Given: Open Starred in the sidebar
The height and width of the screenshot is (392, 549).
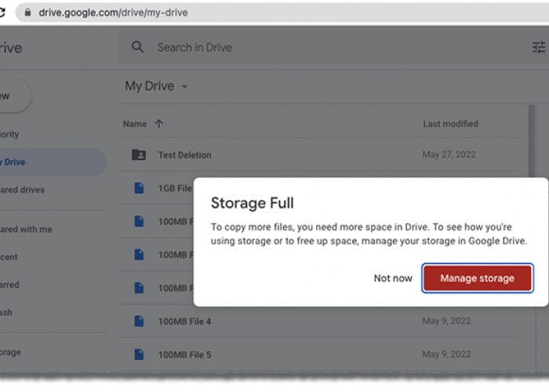Looking at the screenshot, I should [x=9, y=285].
